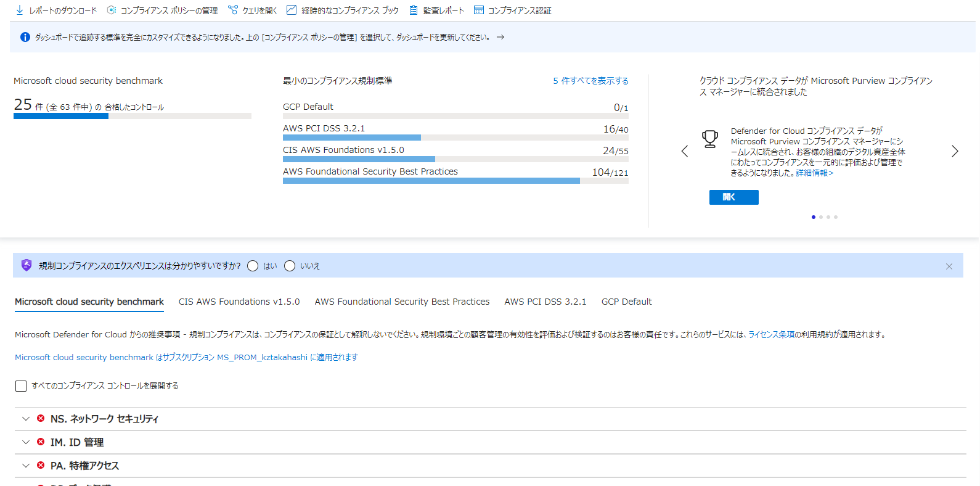Click the 5 件すべてを表示する link

[x=590, y=81]
